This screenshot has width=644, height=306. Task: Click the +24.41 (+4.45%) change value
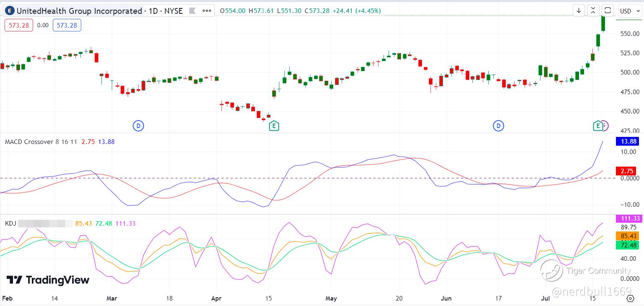coord(357,11)
